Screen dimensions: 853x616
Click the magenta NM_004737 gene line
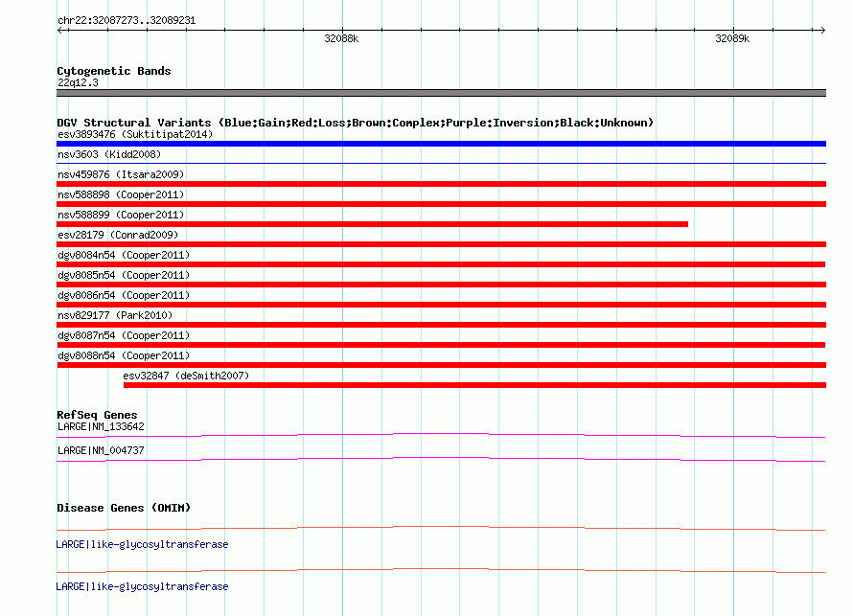pos(441,460)
